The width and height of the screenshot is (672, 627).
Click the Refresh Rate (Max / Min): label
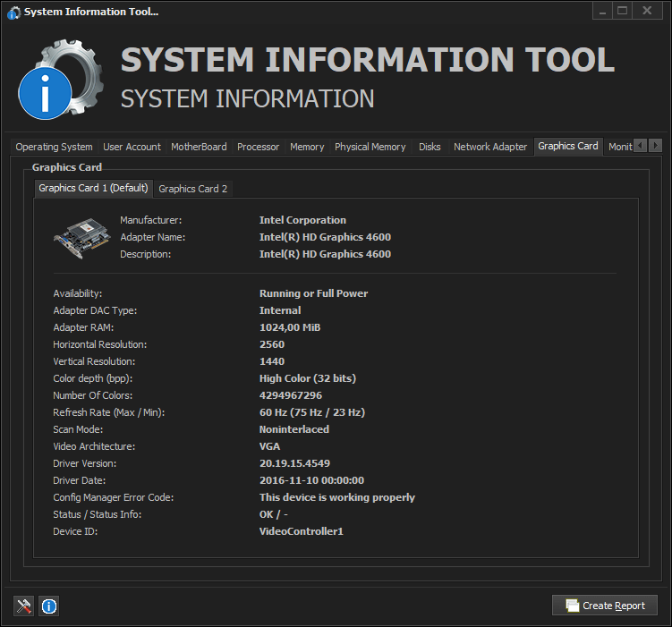(x=109, y=412)
